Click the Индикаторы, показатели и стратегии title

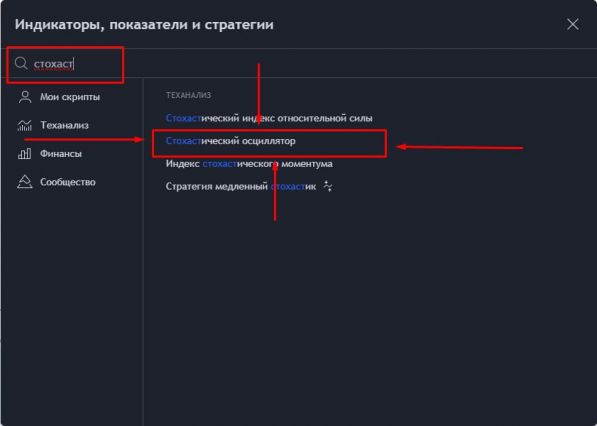(144, 25)
